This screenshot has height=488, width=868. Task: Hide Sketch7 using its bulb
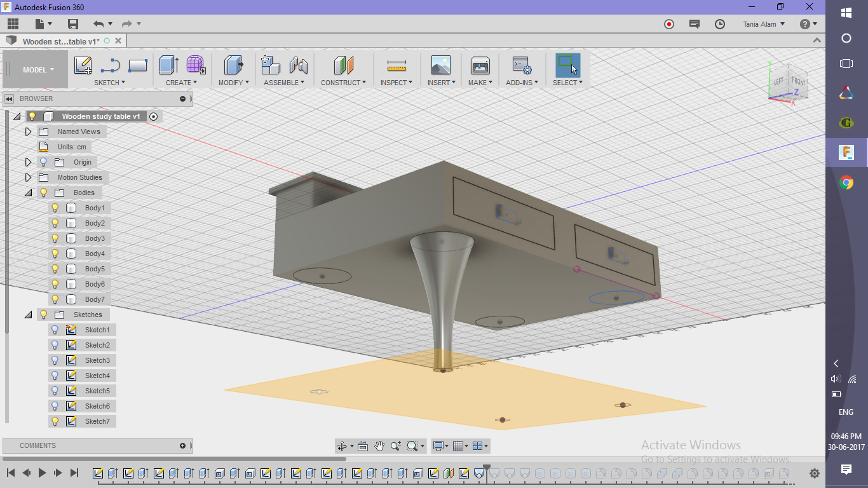[55, 421]
